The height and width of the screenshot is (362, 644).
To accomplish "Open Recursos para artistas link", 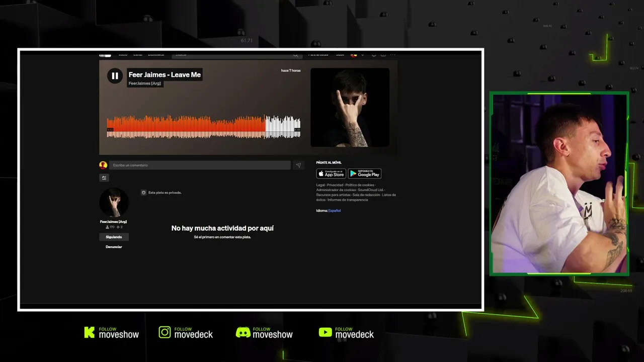I will 334,195.
